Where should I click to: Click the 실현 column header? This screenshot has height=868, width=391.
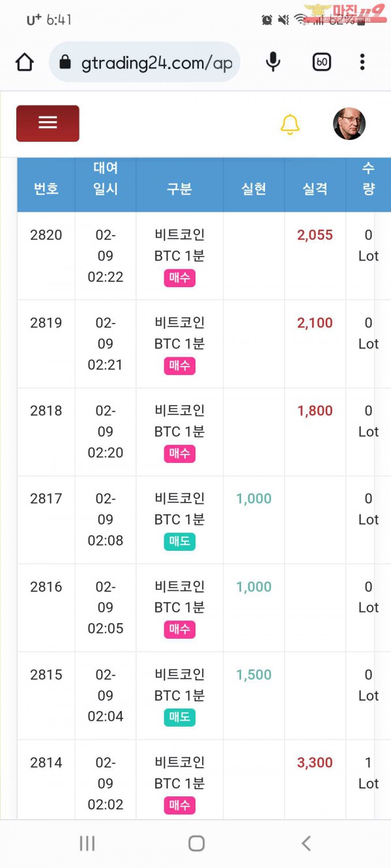[x=253, y=189]
